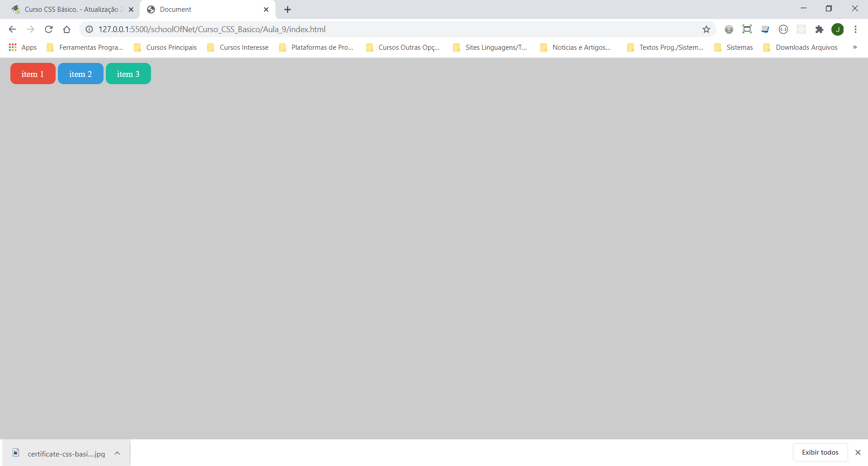Reload the current page

pos(48,29)
